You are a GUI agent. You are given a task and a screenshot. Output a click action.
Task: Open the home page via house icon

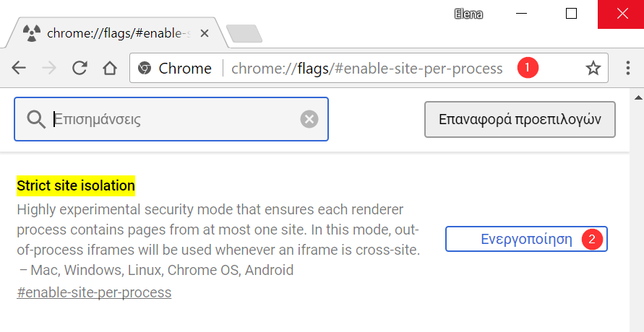(x=110, y=68)
